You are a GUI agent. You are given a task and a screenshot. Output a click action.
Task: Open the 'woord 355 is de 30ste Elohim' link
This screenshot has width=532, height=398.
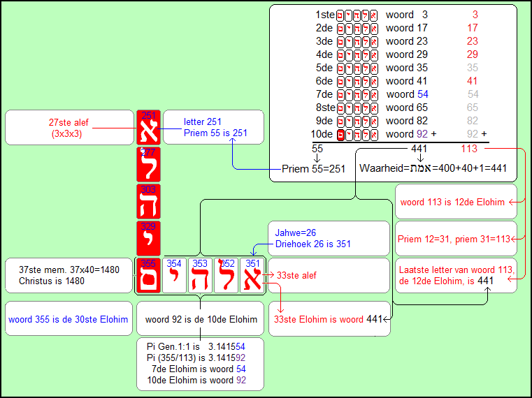[68, 320]
